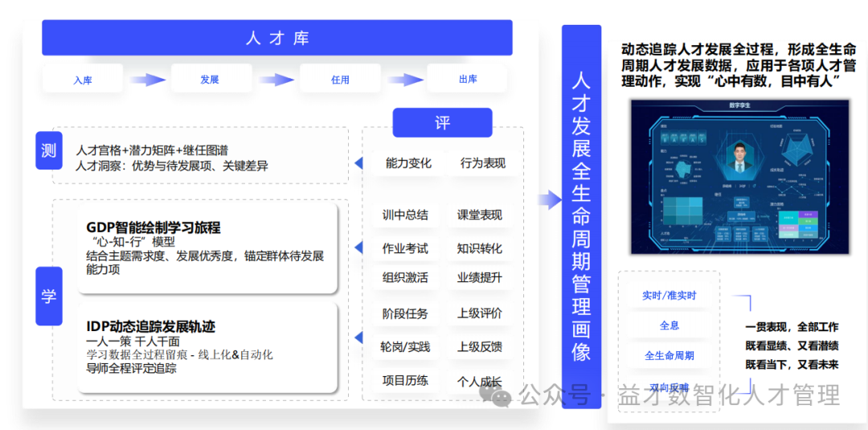Select the 发展 stage box
Image resolution: width=868 pixels, height=430 pixels.
coord(211,79)
